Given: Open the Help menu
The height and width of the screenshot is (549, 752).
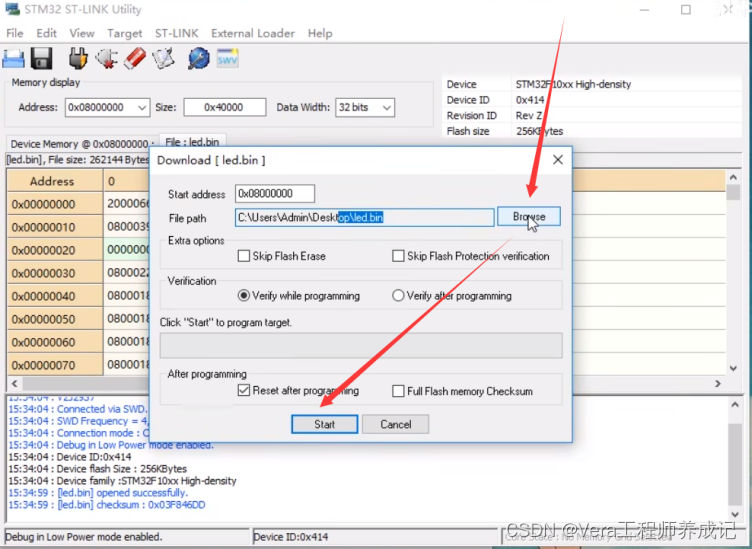Looking at the screenshot, I should (x=320, y=33).
